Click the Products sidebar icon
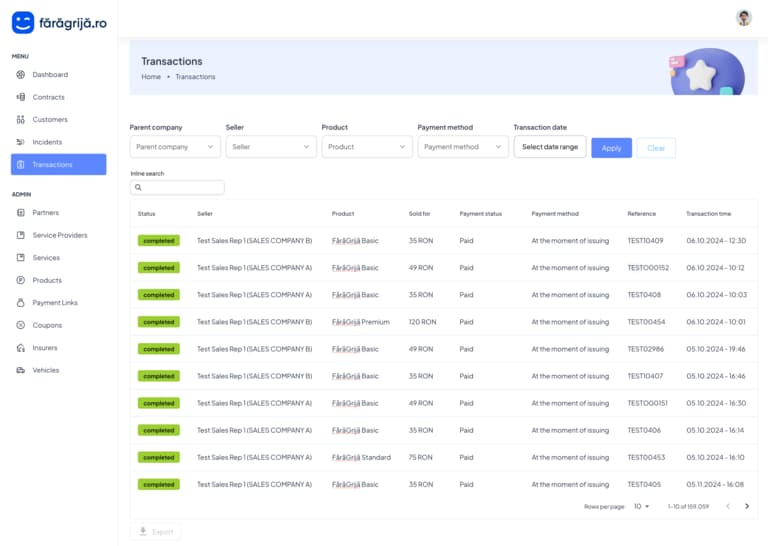 click(21, 280)
